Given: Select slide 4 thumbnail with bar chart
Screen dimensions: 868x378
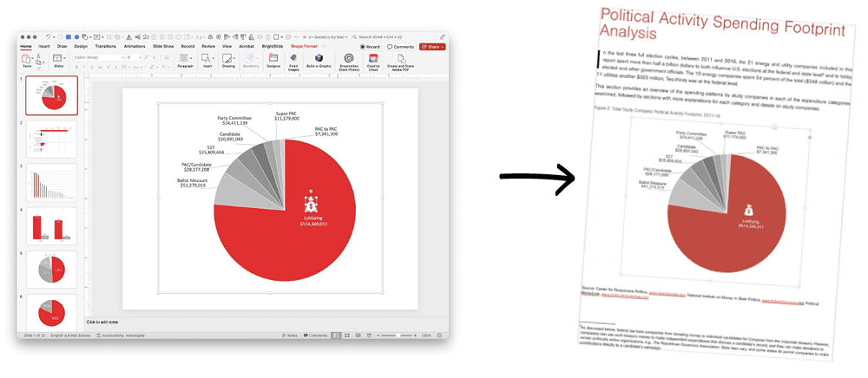Looking at the screenshot, I should 51,226.
